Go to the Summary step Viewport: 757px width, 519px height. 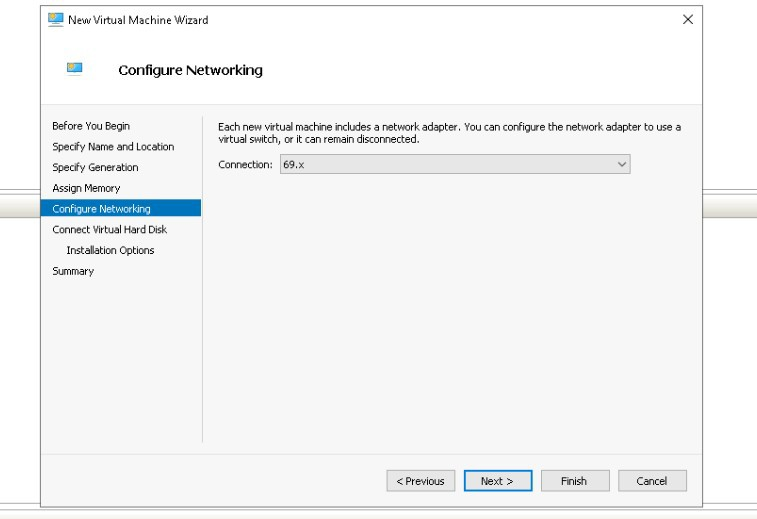click(x=73, y=271)
